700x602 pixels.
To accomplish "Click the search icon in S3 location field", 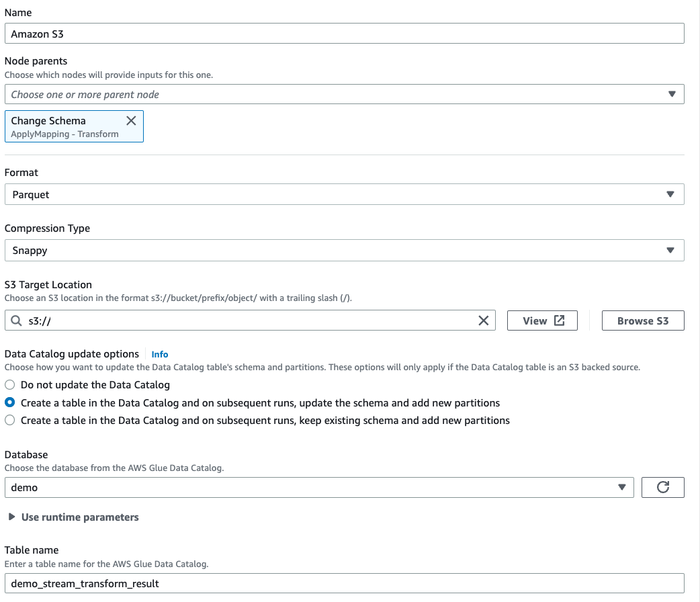I will [x=17, y=321].
